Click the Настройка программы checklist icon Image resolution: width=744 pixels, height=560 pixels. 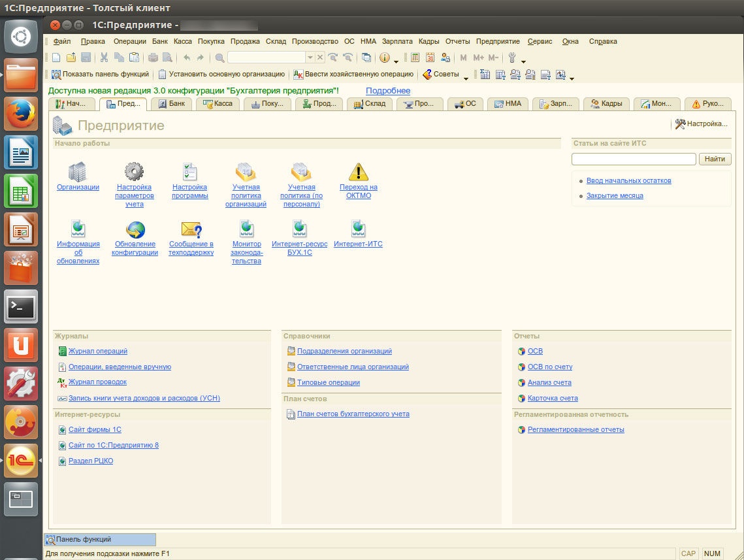[x=190, y=171]
